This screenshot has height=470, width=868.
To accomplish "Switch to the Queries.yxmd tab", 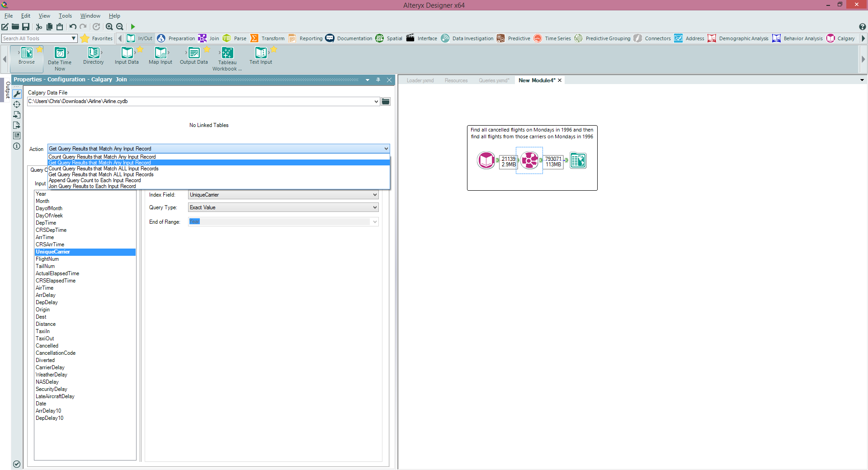I will pos(494,80).
